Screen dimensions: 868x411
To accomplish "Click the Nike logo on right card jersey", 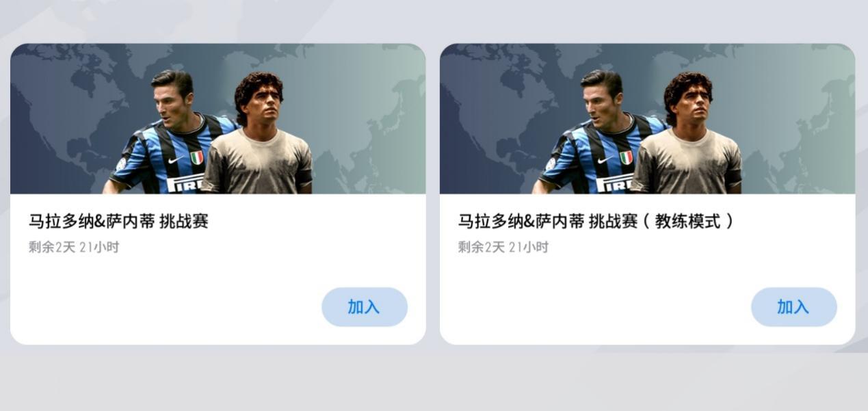I will 605,160.
